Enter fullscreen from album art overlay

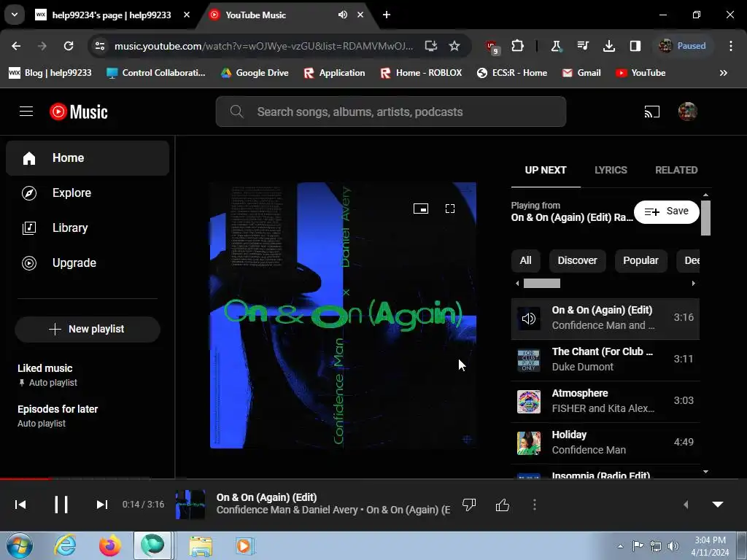tap(449, 209)
